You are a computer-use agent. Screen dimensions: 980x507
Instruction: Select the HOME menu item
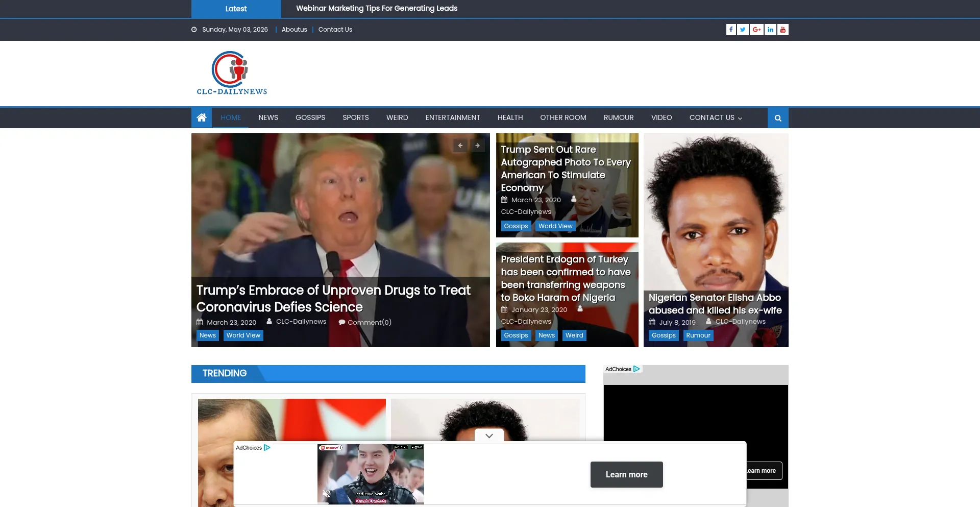(231, 117)
